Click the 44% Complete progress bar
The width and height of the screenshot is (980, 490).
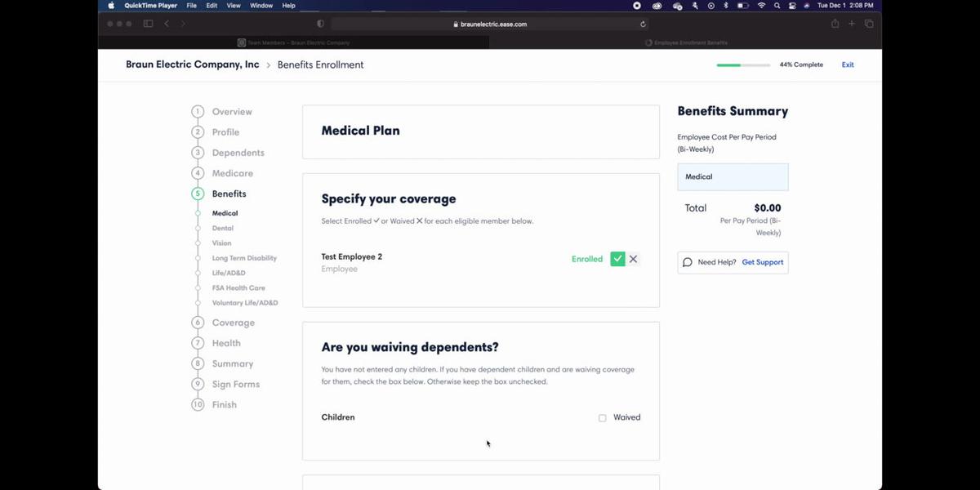pos(742,65)
